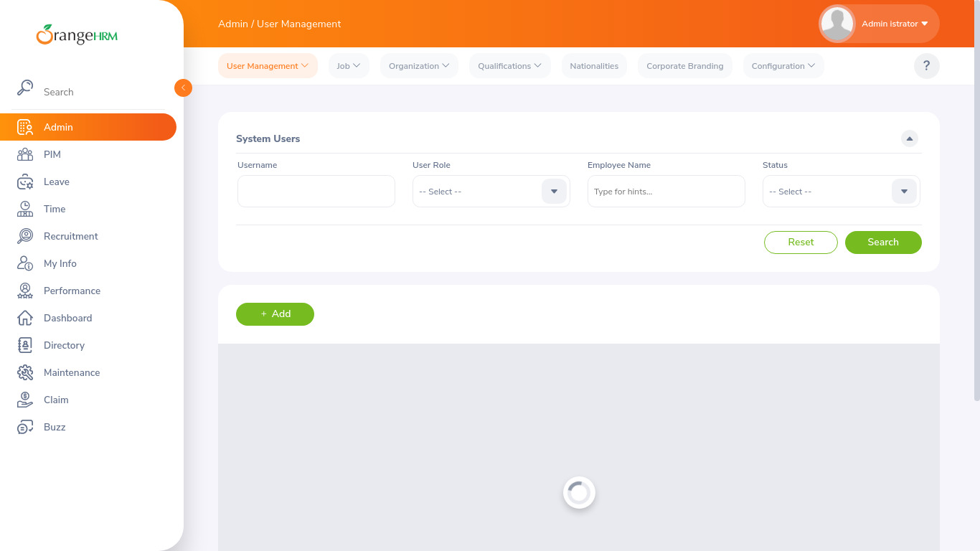Click the help question mark button
980x551 pixels.
click(x=926, y=66)
